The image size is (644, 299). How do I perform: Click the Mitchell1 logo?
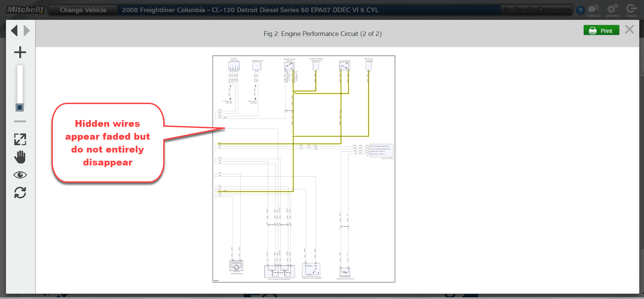pos(25,10)
